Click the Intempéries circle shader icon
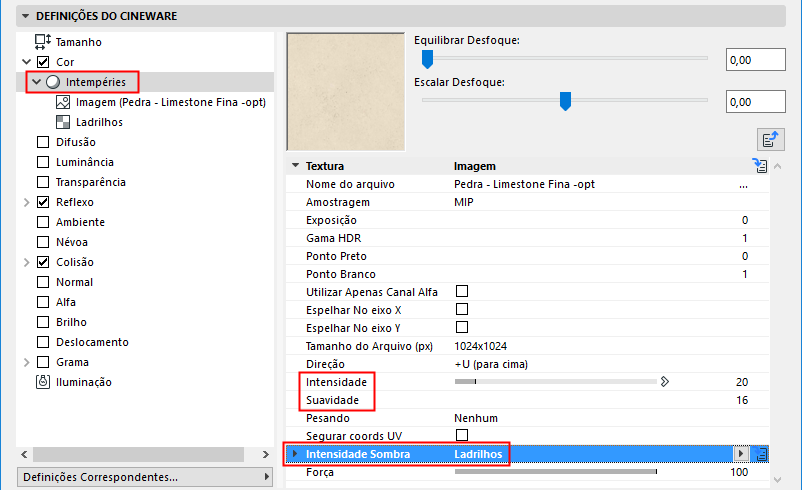The height and width of the screenshot is (490, 802). click(x=53, y=82)
